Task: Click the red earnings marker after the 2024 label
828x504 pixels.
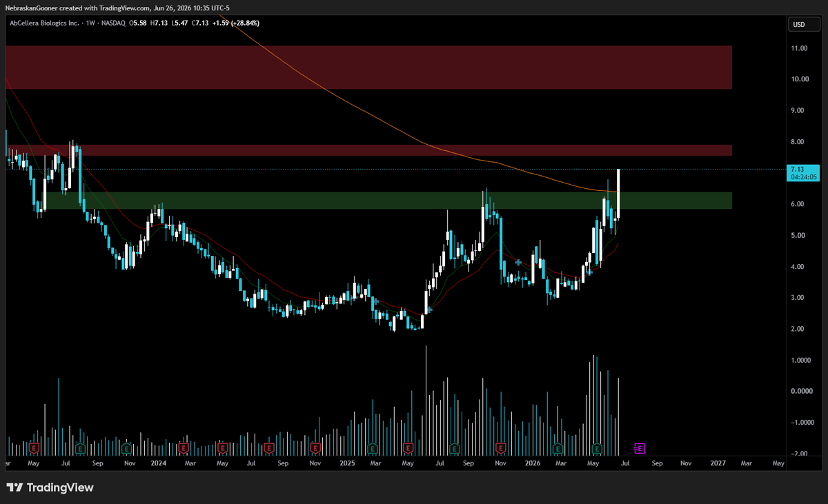Action: [183, 448]
